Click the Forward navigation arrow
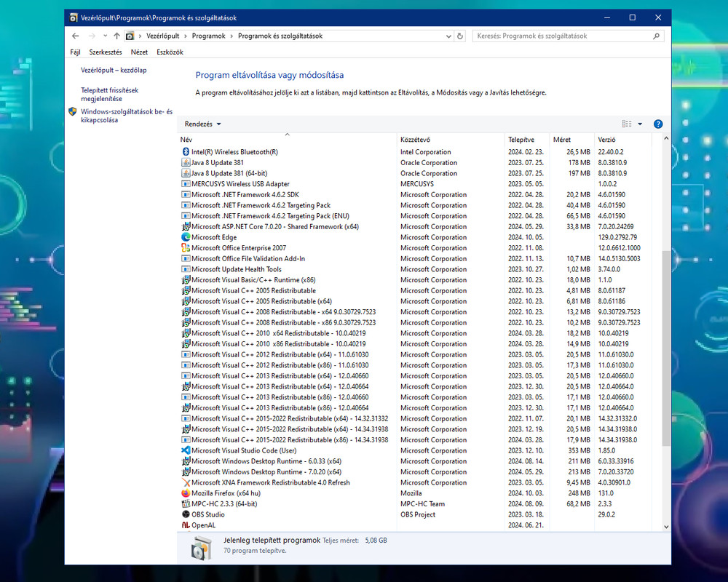This screenshot has height=582, width=728. (x=92, y=36)
